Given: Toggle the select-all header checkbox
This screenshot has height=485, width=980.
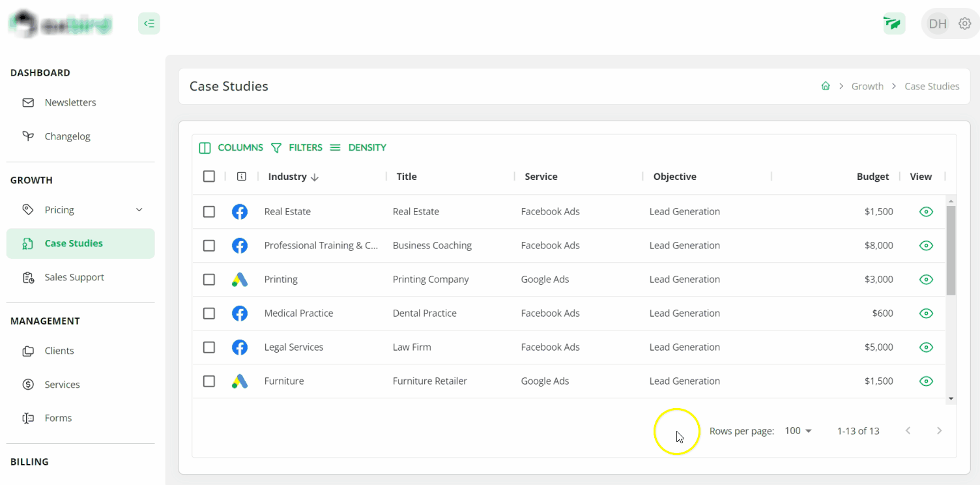Looking at the screenshot, I should click(x=209, y=177).
